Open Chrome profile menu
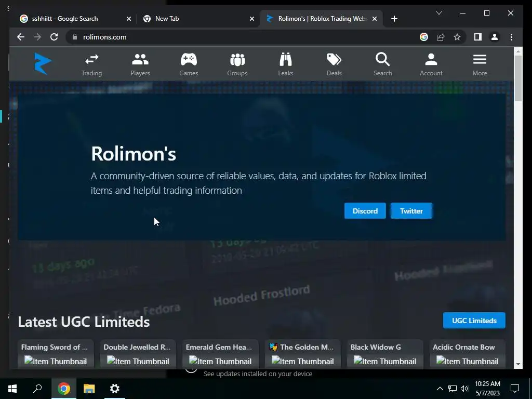 pyautogui.click(x=495, y=37)
